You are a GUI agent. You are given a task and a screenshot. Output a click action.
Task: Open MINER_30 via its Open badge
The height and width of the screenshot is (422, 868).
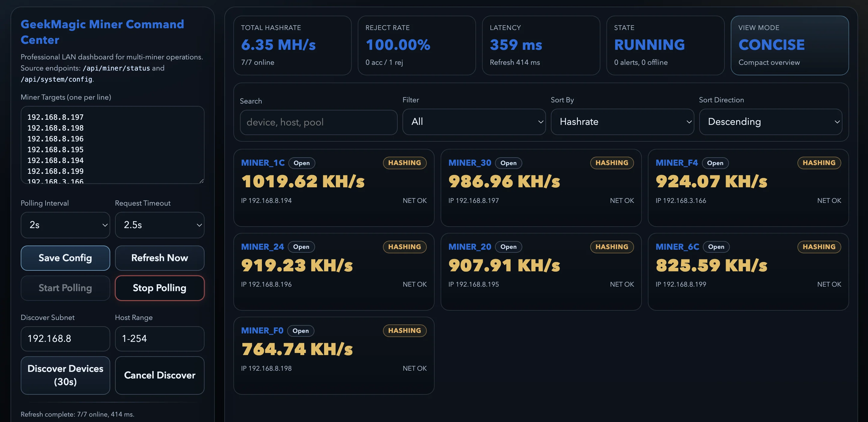[508, 163]
